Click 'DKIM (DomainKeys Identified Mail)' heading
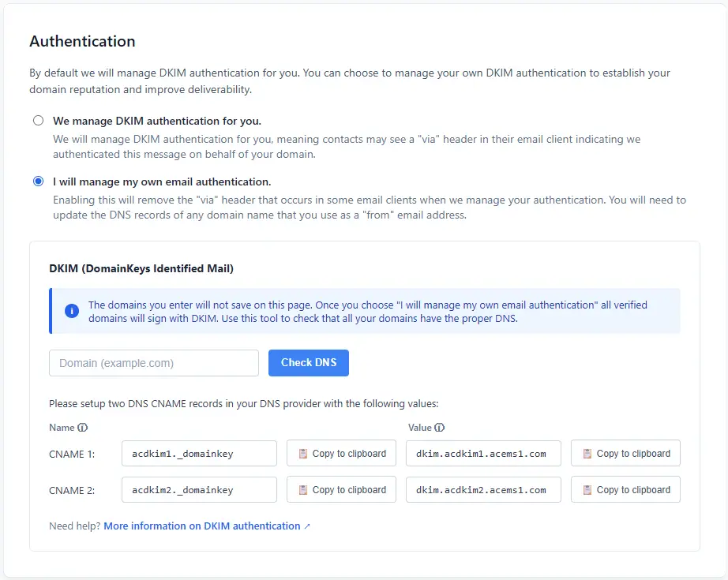728x580 pixels. [141, 268]
